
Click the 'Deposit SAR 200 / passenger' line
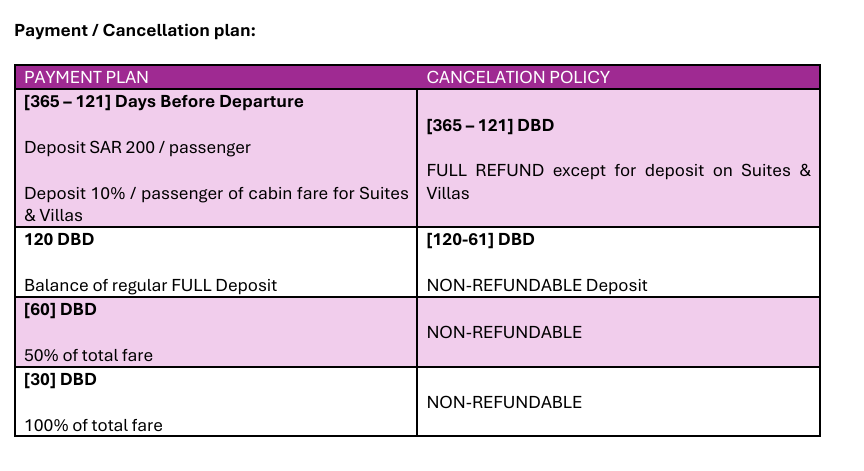137,147
